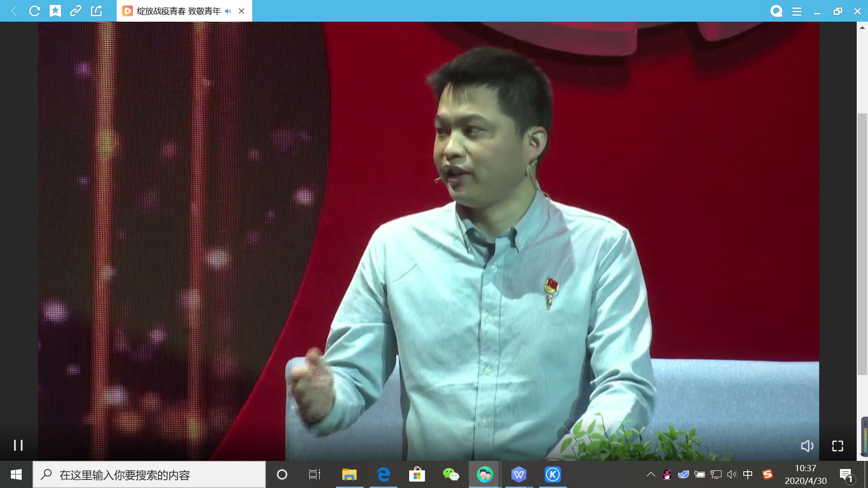The height and width of the screenshot is (488, 868).
Task: Mute the video with the speaker icon
Action: (x=807, y=446)
